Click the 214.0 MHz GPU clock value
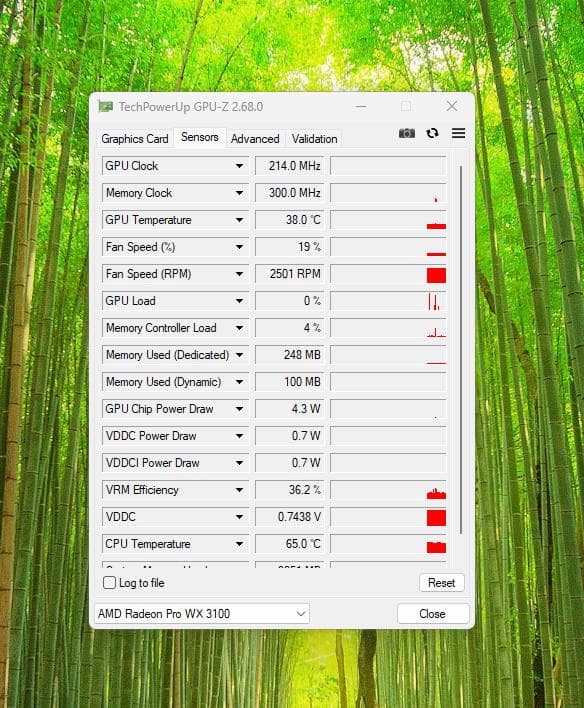The width and height of the screenshot is (584, 708). (x=290, y=166)
